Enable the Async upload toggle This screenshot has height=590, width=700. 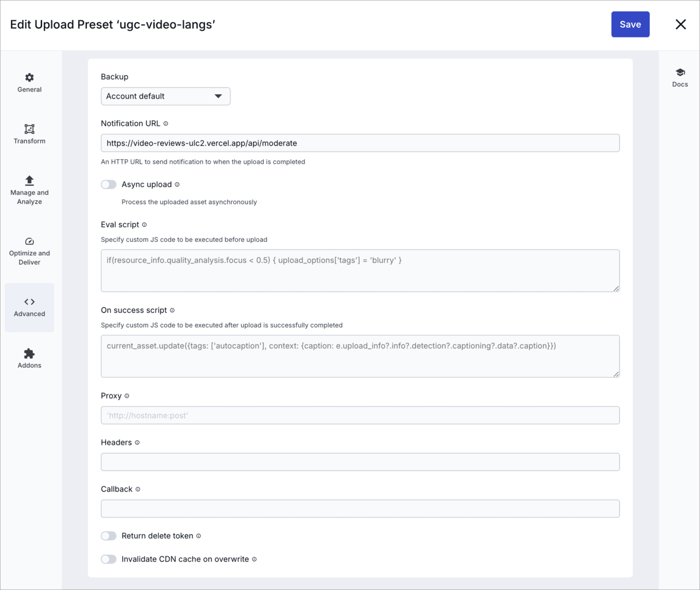pyautogui.click(x=108, y=184)
